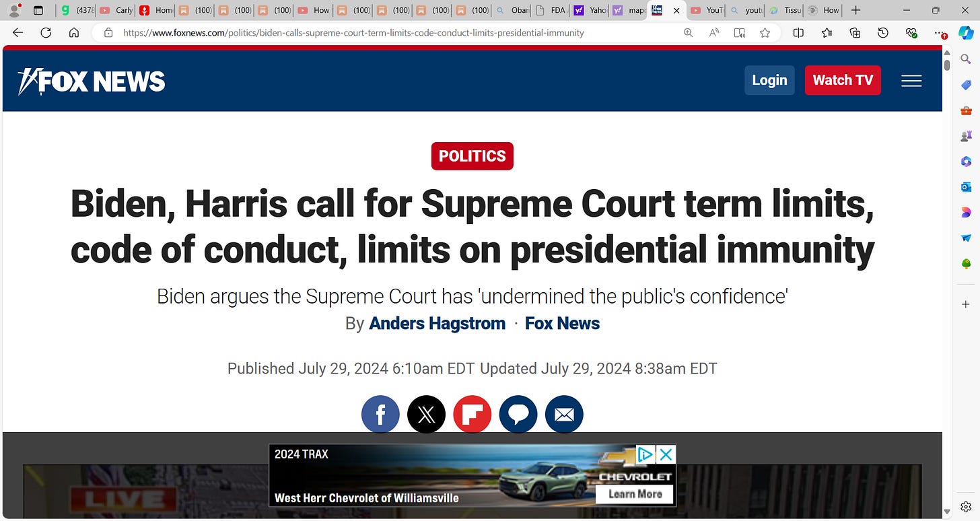Share article on Facebook
The width and height of the screenshot is (980, 521).
[380, 414]
